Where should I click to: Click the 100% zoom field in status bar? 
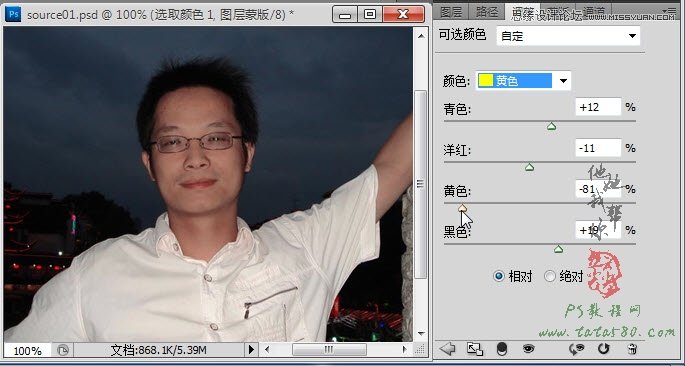28,350
